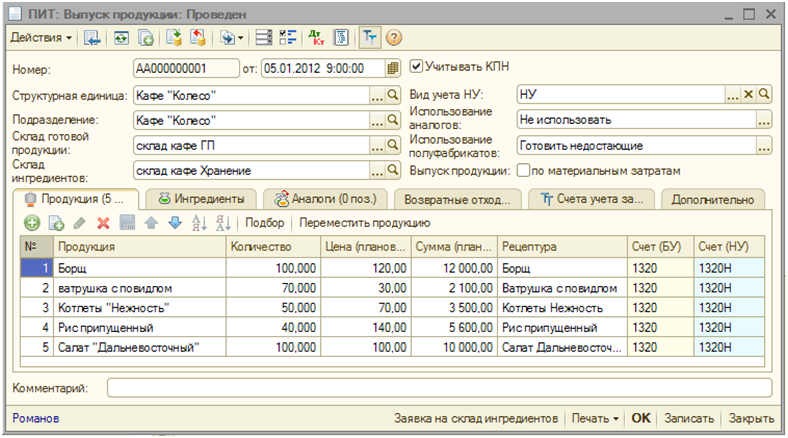Toggle Учитывать КПН checkbox
This screenshot has width=788, height=438.
417,67
